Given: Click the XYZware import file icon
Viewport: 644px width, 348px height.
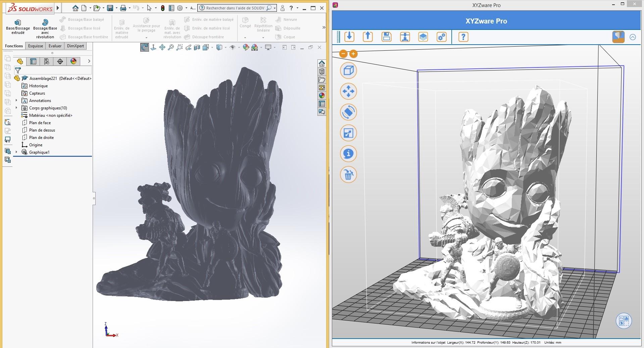Looking at the screenshot, I should click(x=349, y=37).
